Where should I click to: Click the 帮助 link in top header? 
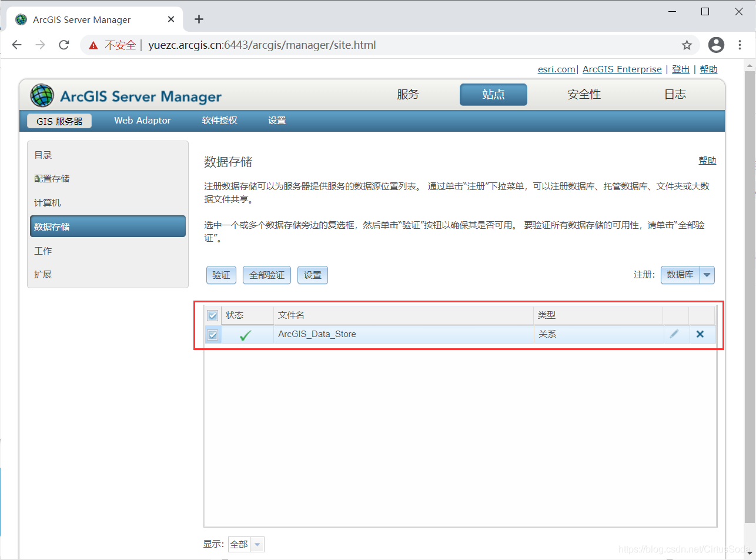(708, 69)
